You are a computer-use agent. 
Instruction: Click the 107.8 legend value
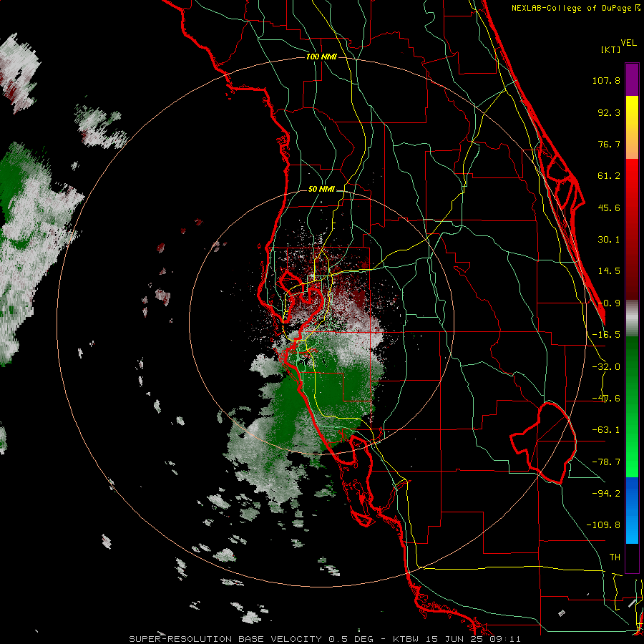click(x=606, y=80)
